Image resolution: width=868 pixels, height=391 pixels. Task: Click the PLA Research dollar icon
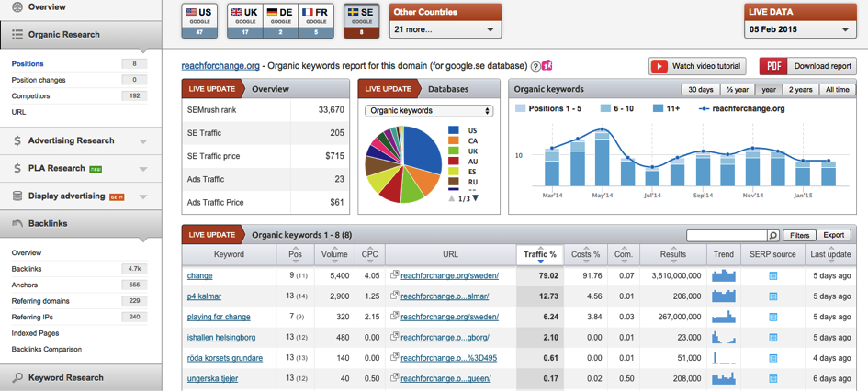coord(17,169)
